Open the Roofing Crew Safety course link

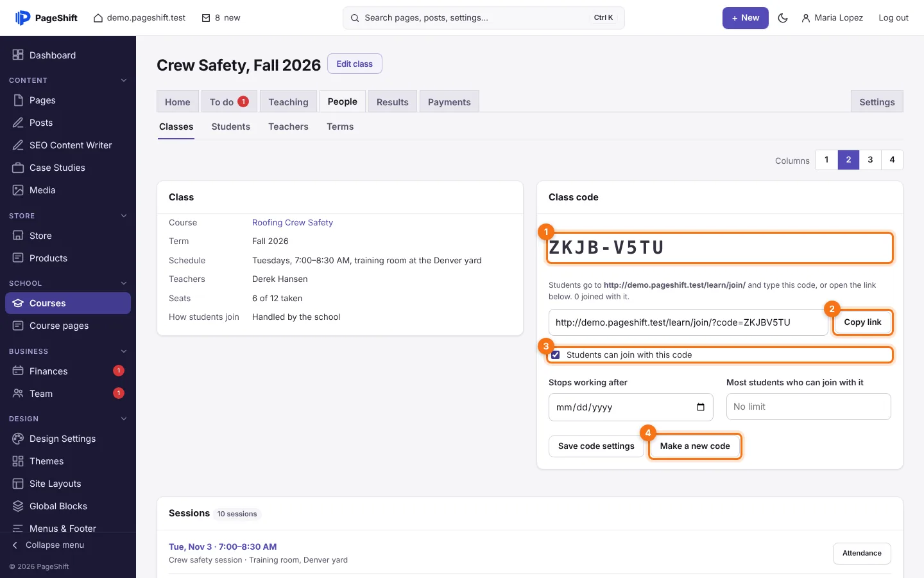click(293, 223)
